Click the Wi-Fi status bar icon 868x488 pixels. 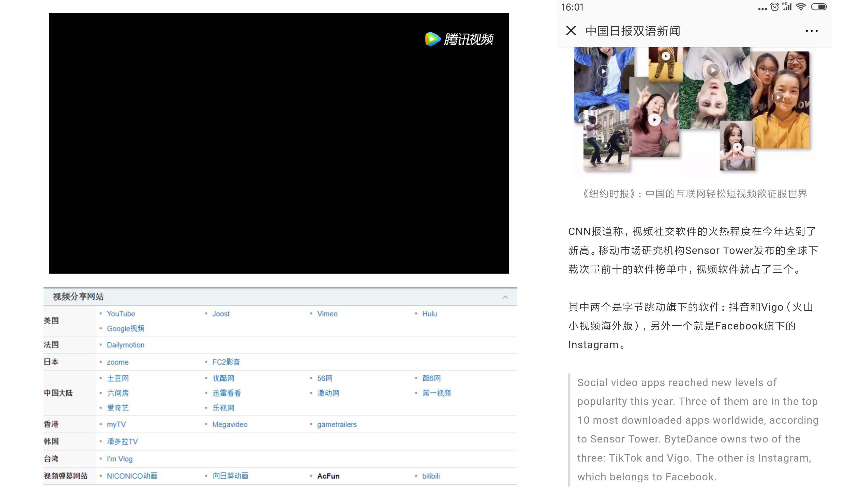pos(801,7)
